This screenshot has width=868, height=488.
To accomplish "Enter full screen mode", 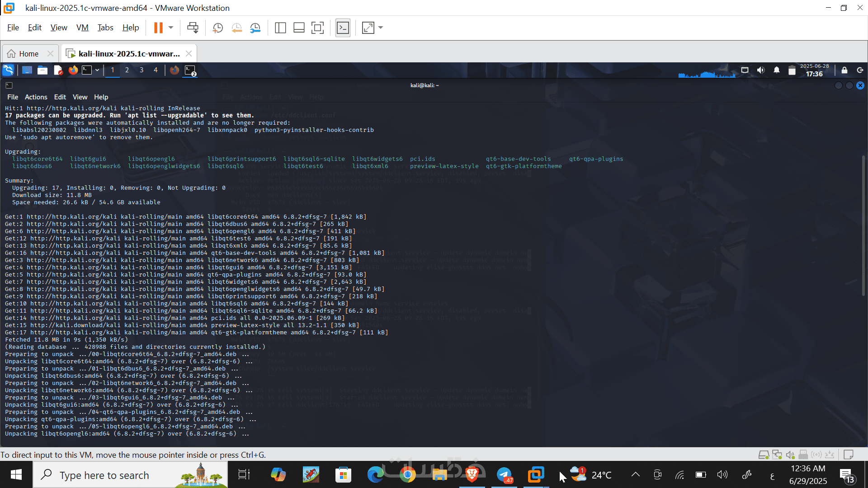I will (x=317, y=28).
